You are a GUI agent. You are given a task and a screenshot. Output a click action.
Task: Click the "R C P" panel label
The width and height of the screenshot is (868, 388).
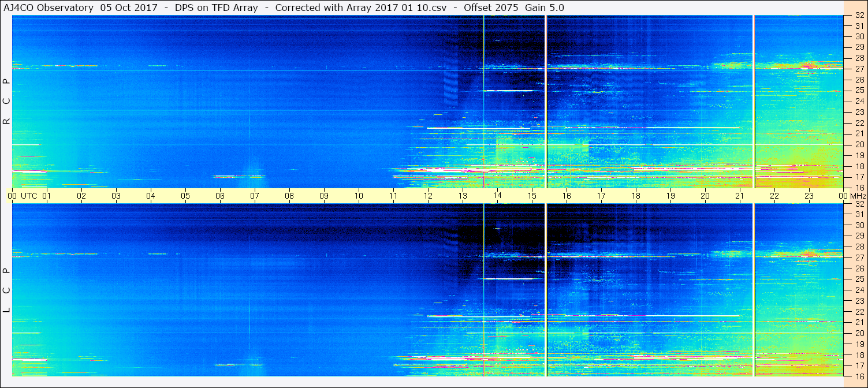[x=6, y=102]
